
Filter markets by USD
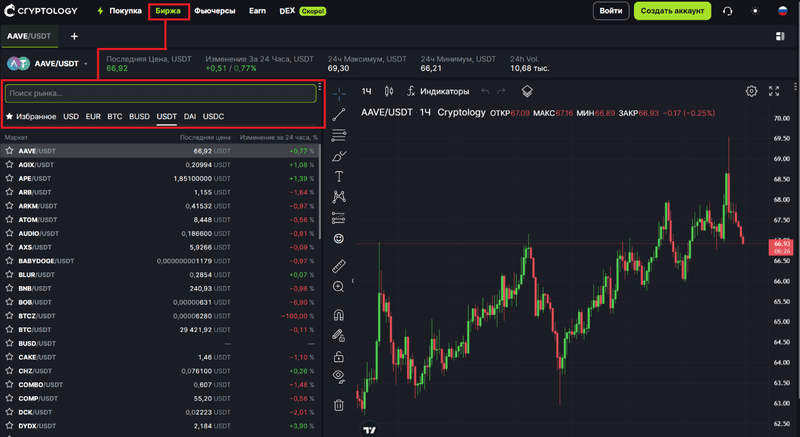(71, 116)
